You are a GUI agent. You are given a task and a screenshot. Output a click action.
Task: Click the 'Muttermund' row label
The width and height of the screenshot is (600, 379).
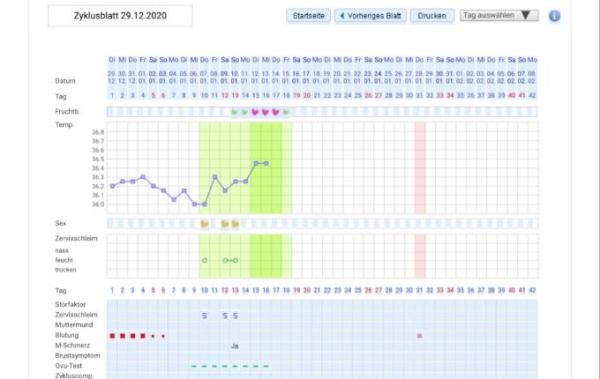[x=74, y=325]
